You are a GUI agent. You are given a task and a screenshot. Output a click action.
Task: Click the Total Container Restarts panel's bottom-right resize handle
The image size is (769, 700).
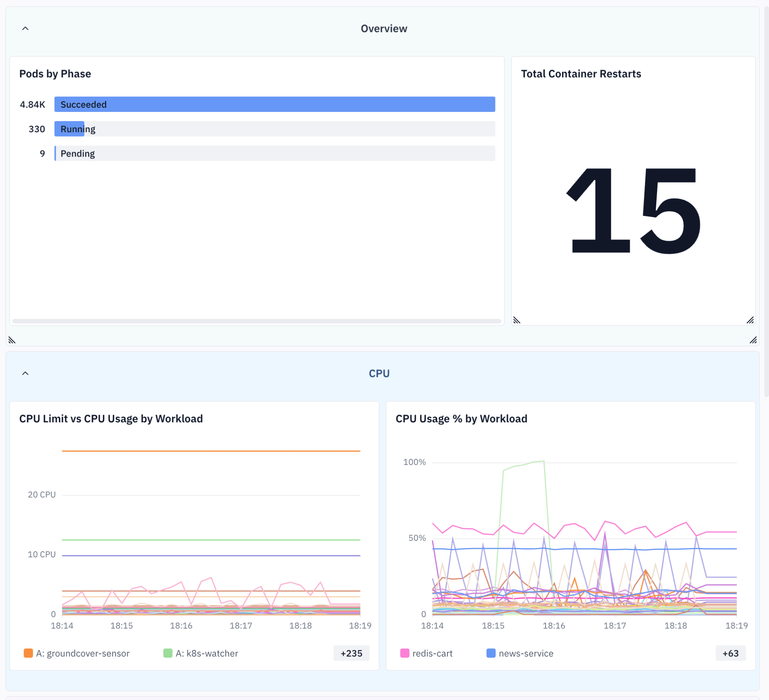coord(750,320)
